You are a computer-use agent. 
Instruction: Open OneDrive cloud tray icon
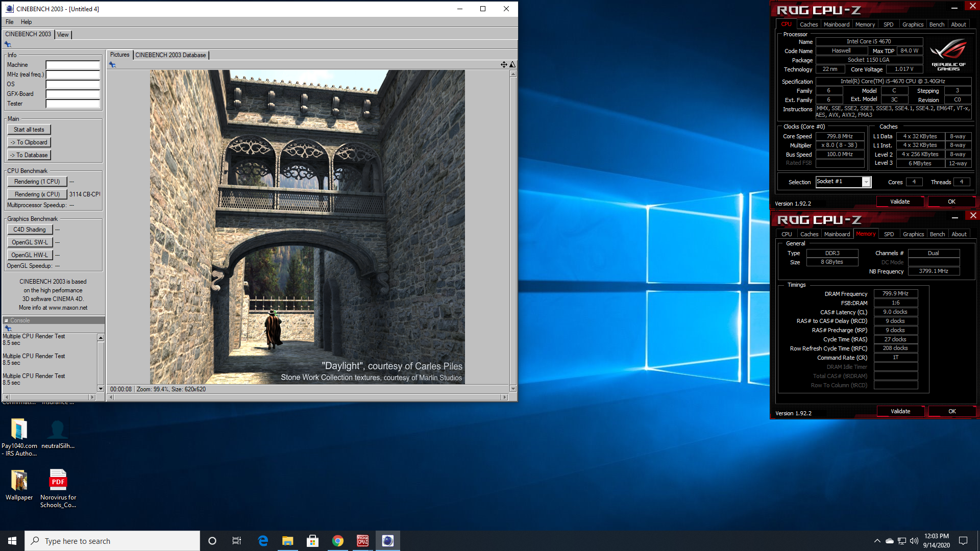click(x=890, y=541)
